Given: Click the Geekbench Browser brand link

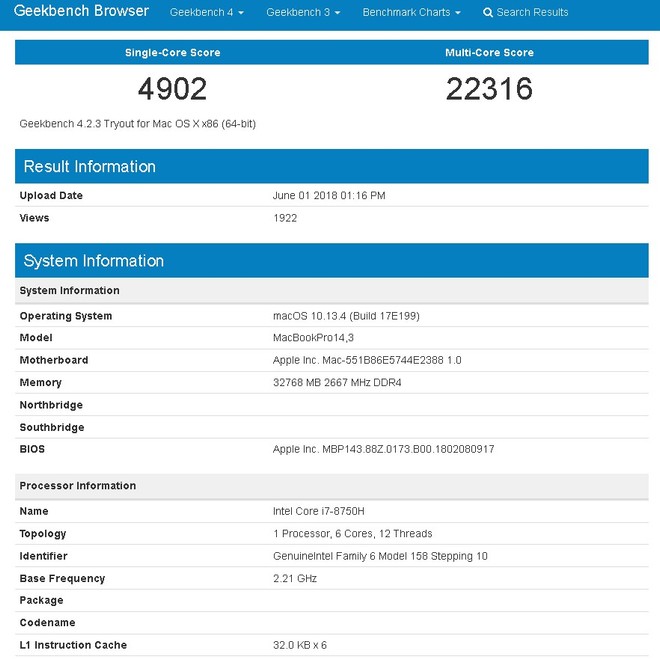Looking at the screenshot, I should [81, 12].
